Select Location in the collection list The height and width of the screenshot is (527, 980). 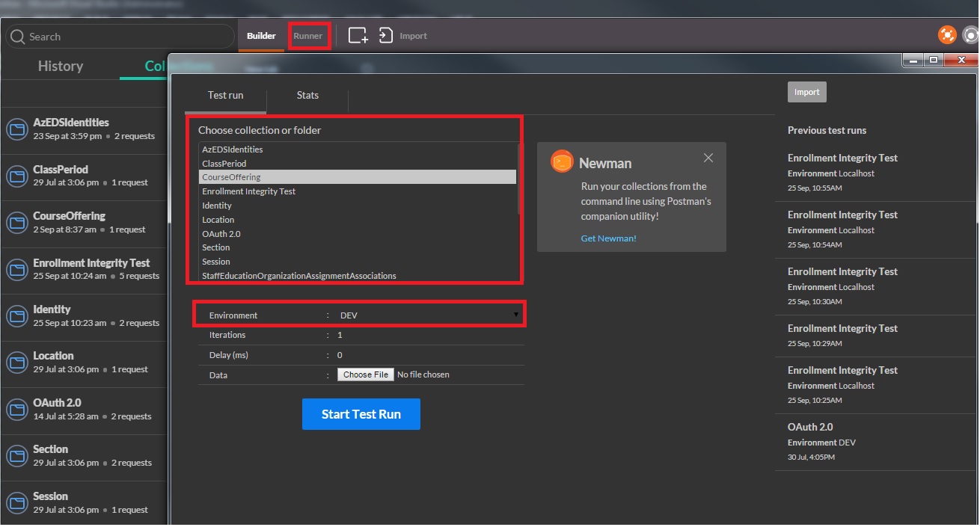tap(358, 220)
